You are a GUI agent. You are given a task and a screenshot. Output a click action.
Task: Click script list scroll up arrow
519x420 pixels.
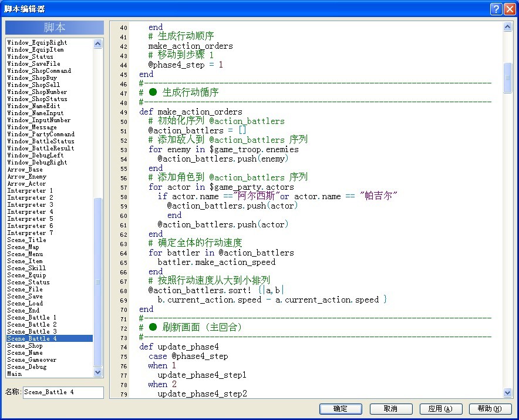(97, 43)
